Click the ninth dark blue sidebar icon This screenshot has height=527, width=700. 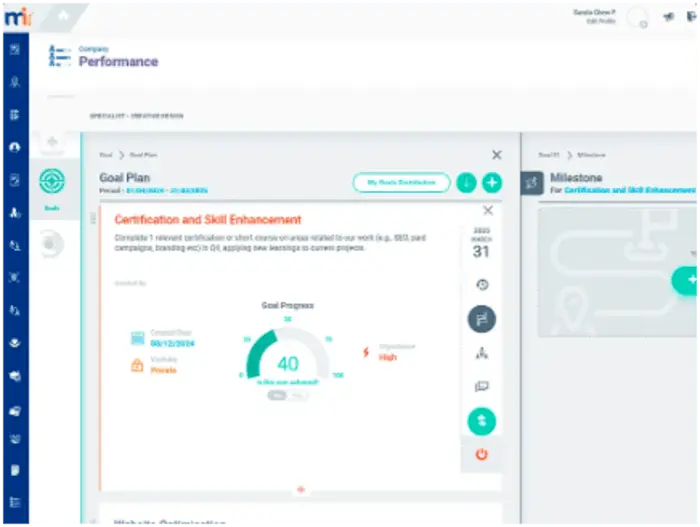(15, 310)
